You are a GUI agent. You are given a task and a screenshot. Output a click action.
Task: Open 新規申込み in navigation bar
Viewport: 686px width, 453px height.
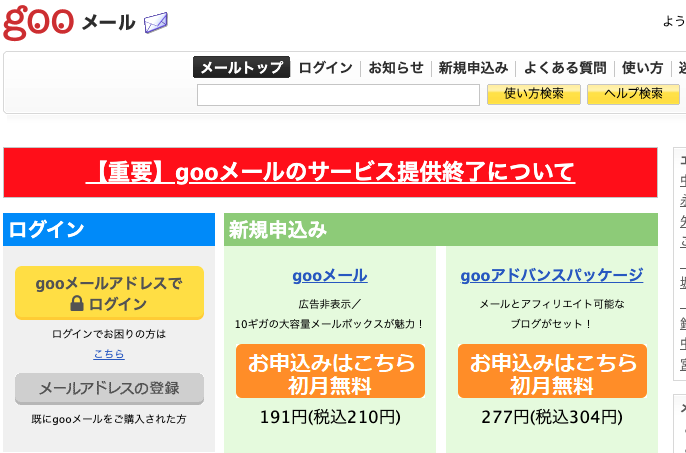pyautogui.click(x=473, y=68)
